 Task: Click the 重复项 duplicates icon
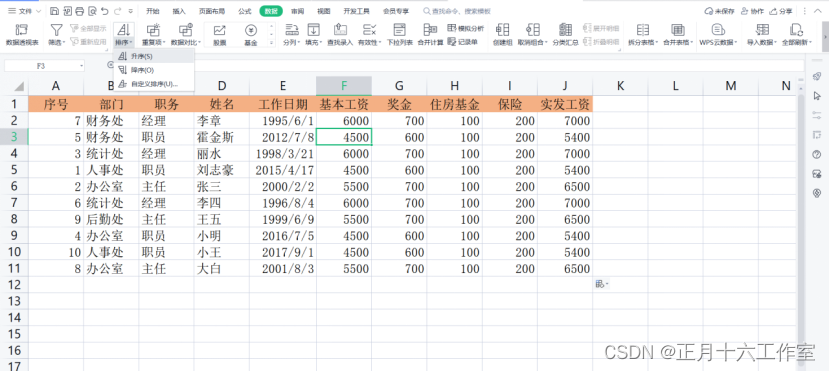click(x=154, y=30)
